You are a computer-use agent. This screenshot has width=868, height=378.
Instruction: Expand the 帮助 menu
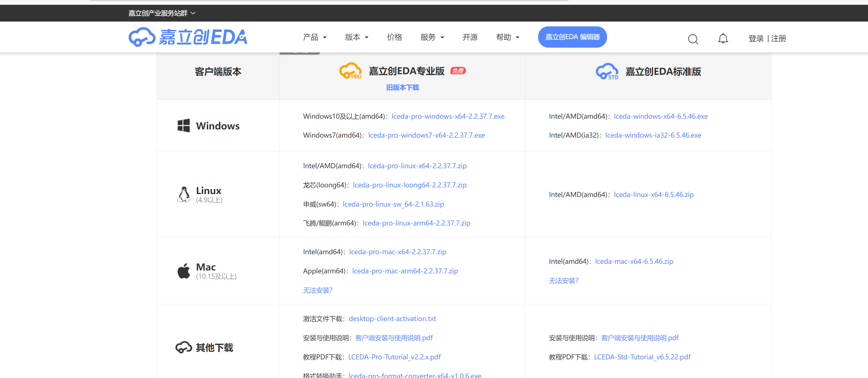coord(508,37)
